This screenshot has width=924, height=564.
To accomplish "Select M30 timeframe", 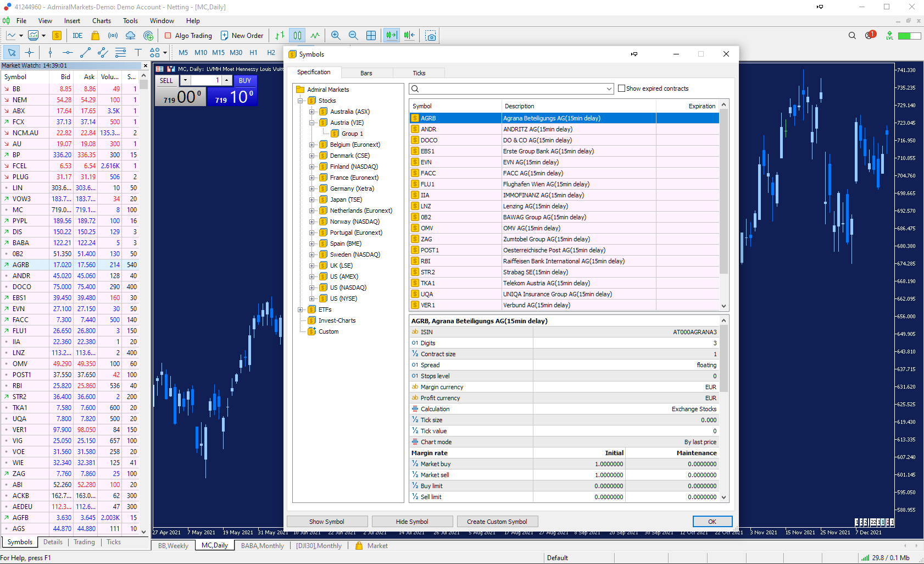I will [x=236, y=53].
